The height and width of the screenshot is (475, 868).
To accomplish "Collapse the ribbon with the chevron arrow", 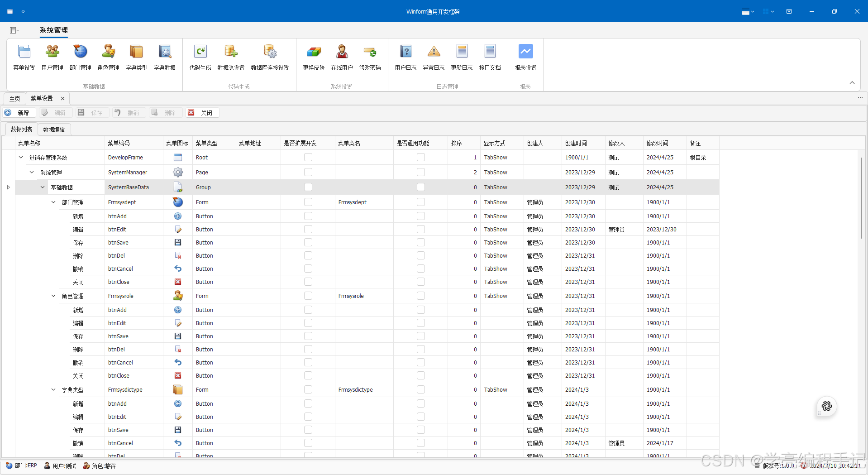I will click(852, 83).
